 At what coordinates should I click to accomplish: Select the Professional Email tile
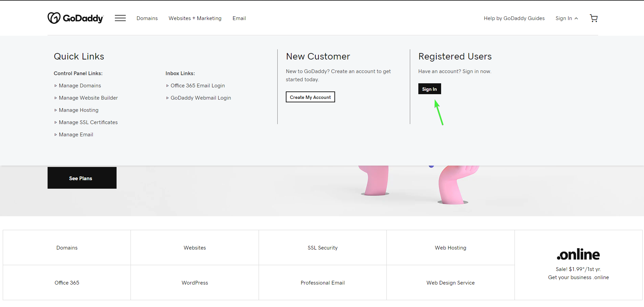pos(323,283)
